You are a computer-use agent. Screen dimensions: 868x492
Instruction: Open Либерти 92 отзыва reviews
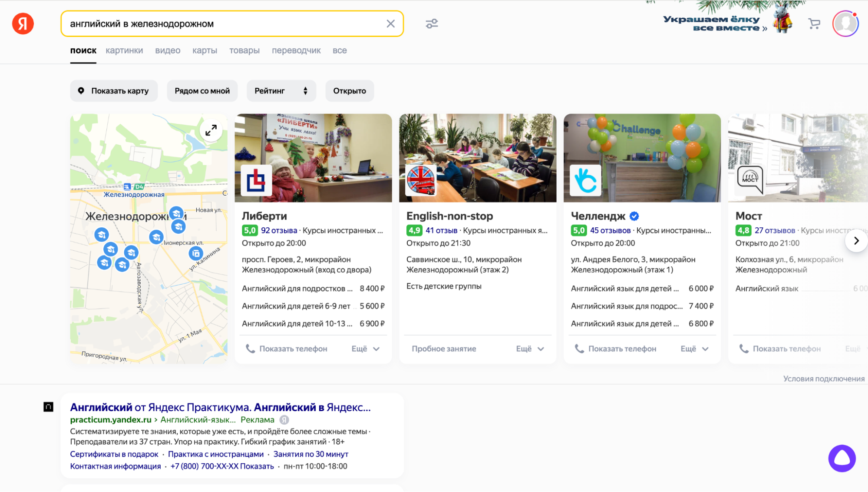(279, 230)
